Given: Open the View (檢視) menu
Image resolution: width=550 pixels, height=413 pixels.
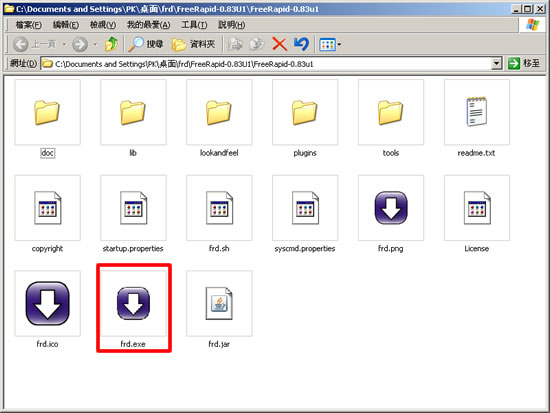Looking at the screenshot, I should pyautogui.click(x=103, y=25).
